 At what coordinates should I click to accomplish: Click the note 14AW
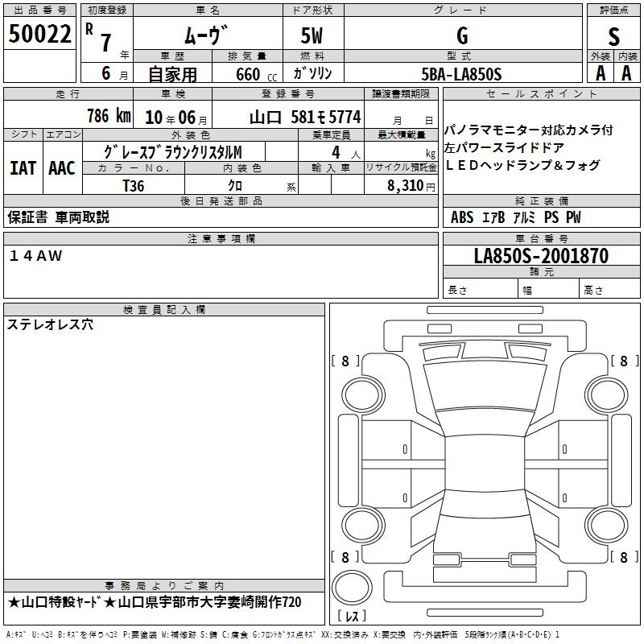coord(35,256)
